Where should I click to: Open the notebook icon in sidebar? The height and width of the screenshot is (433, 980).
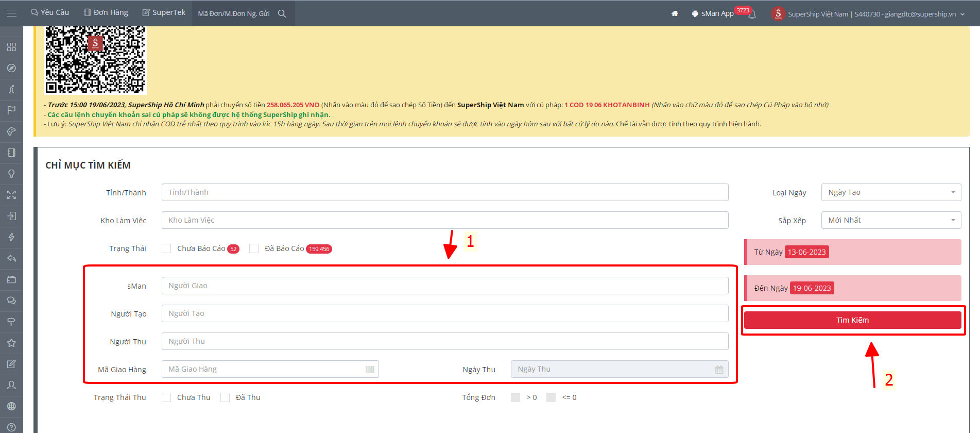click(x=11, y=153)
